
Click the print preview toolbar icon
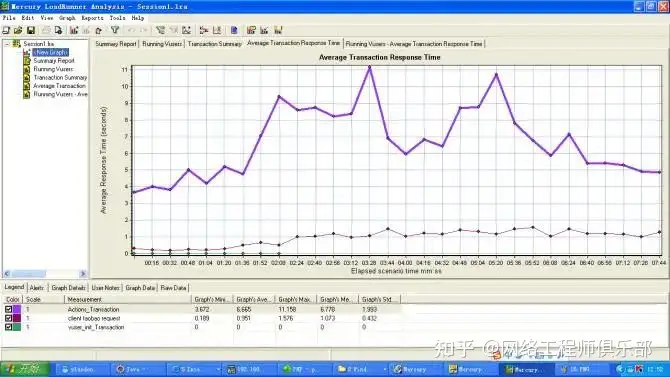[x=58, y=30]
